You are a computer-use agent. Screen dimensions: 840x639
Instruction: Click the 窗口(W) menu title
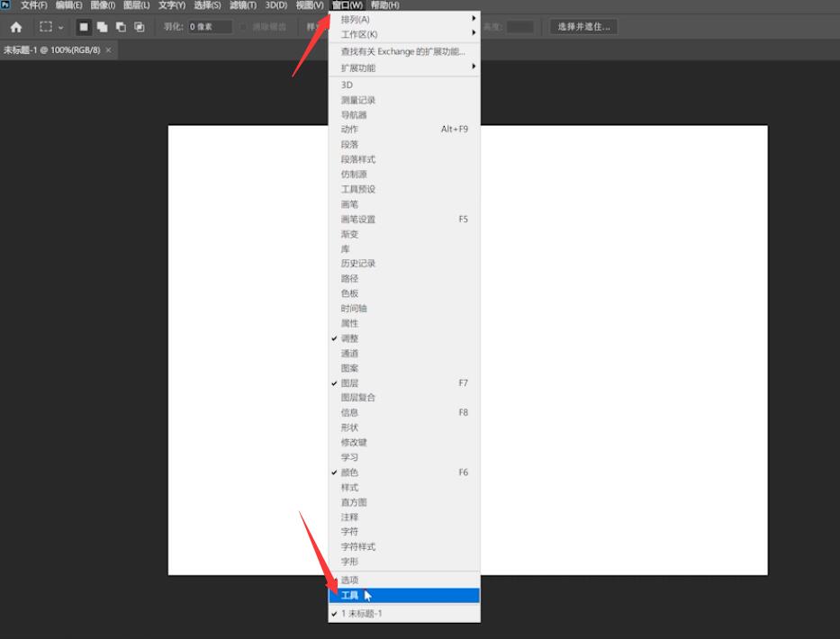tap(348, 5)
